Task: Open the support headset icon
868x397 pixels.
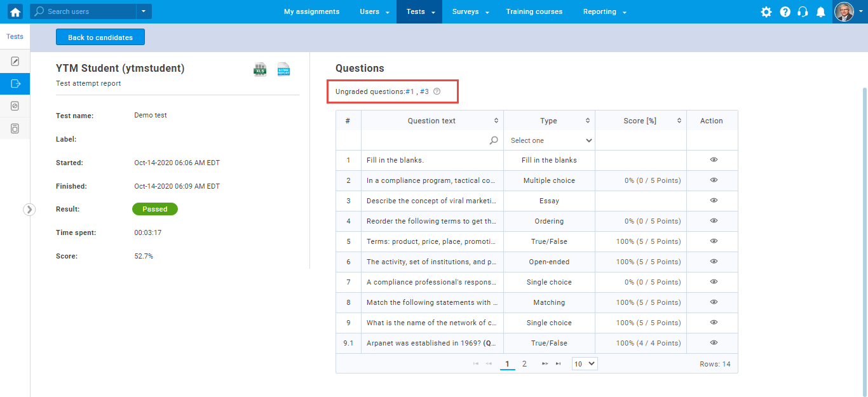Action: (803, 11)
